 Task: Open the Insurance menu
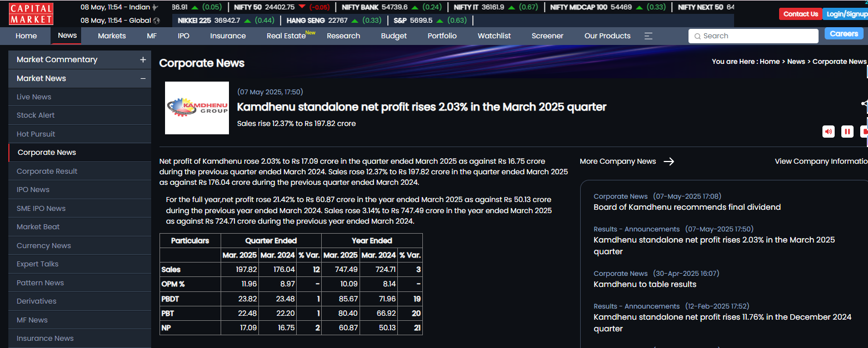(x=228, y=36)
